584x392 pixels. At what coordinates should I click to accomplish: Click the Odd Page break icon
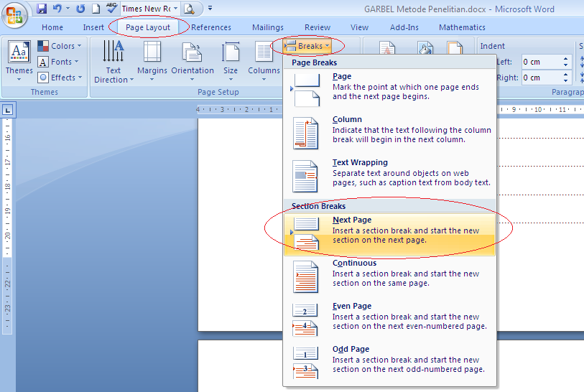[x=305, y=363]
